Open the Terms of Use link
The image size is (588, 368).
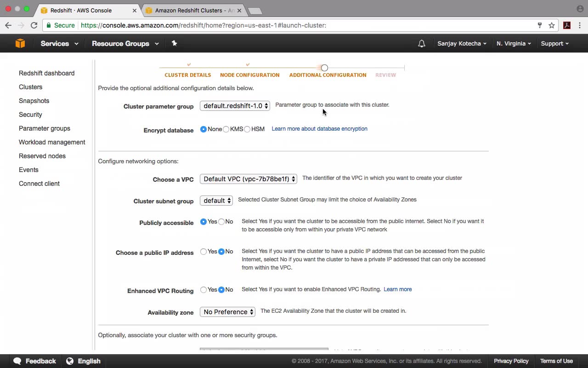[x=556, y=361]
